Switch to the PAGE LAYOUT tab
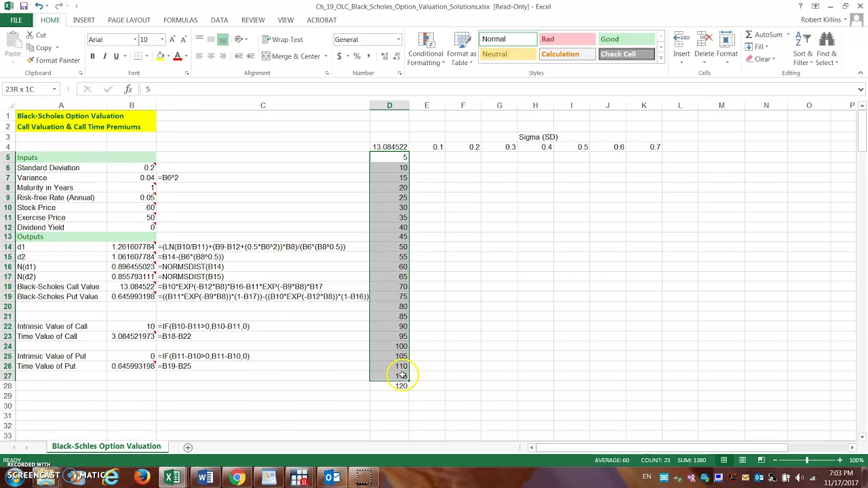Image resolution: width=868 pixels, height=488 pixels. pos(129,20)
